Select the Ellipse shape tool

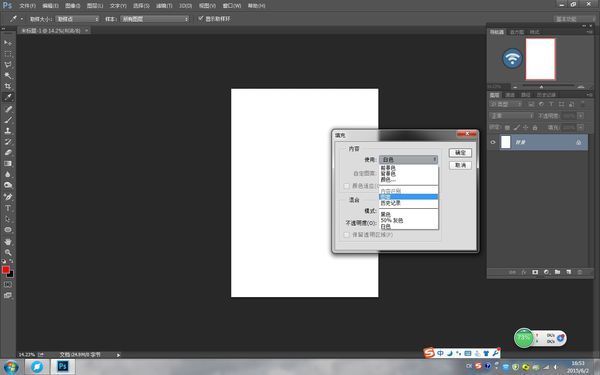pyautogui.click(x=8, y=230)
